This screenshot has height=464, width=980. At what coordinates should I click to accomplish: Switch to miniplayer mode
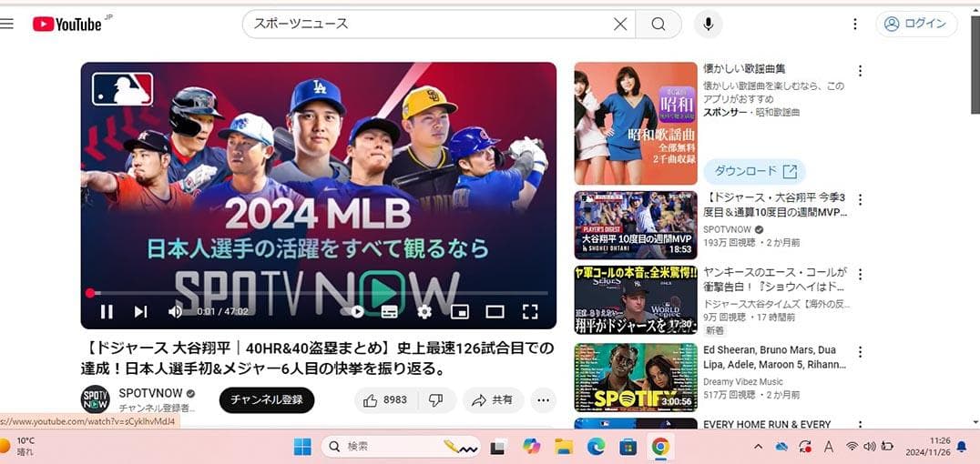coord(460,311)
